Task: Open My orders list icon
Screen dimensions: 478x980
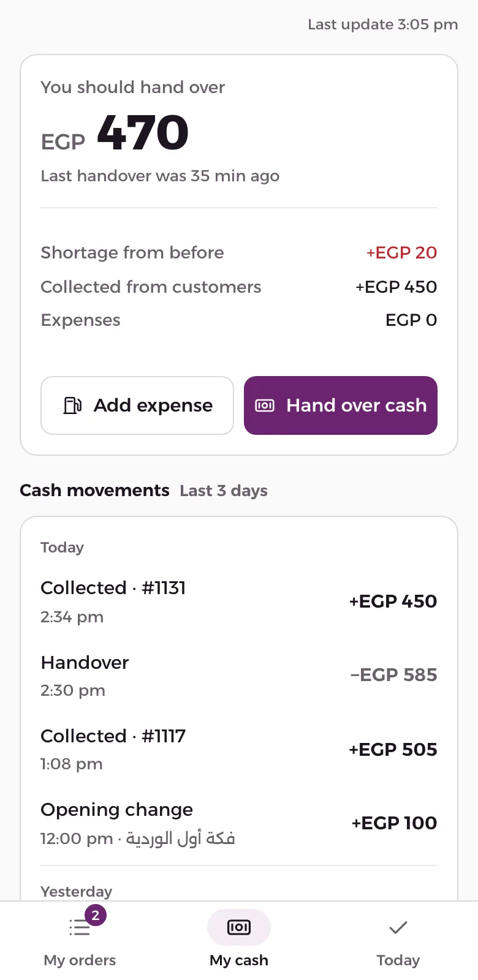Action: [80, 927]
